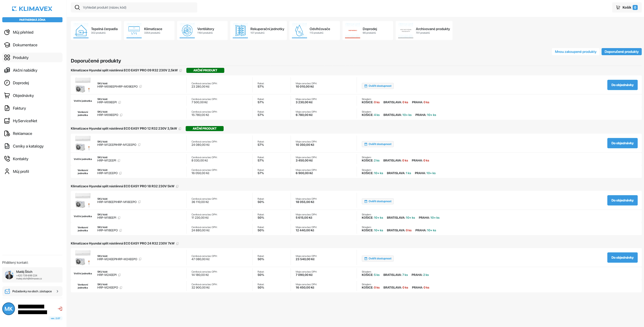Open Akční nabídky in the sidebar
The height and width of the screenshot is (327, 644).
pos(32,70)
